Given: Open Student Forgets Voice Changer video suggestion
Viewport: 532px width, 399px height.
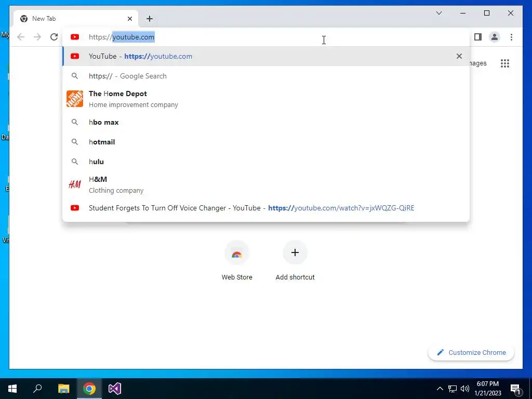Looking at the screenshot, I should tap(266, 208).
